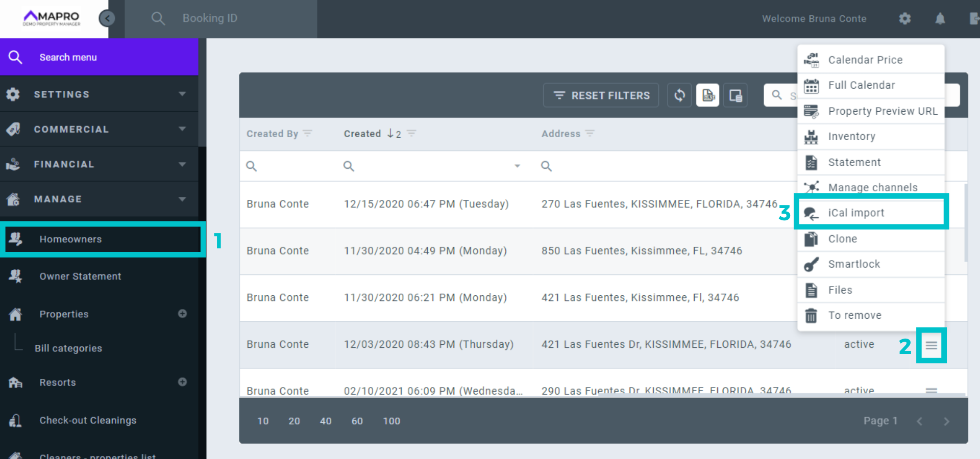980x459 pixels.
Task: Click the refresh icon in the table toolbar
Action: [679, 95]
